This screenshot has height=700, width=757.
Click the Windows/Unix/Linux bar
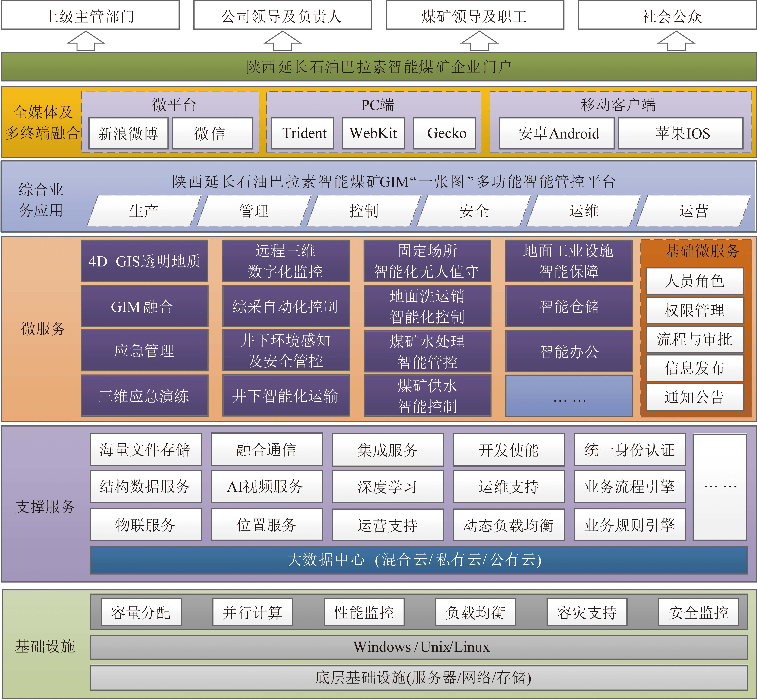[x=419, y=647]
